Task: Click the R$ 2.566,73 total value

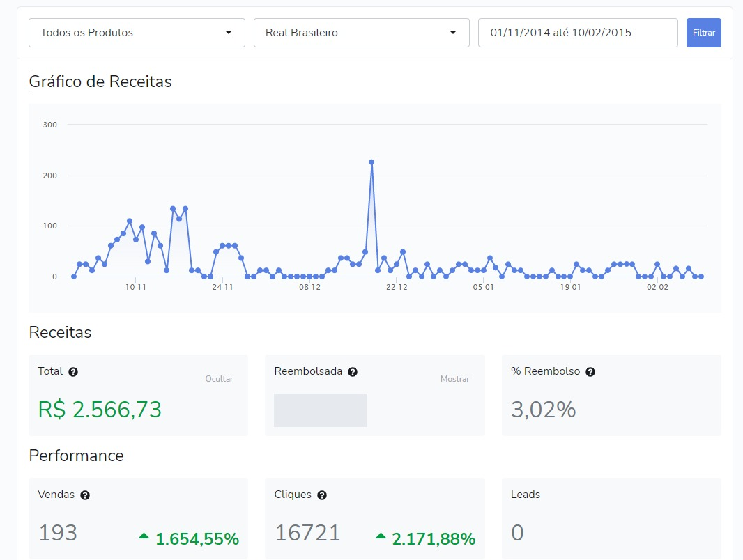Action: 100,410
